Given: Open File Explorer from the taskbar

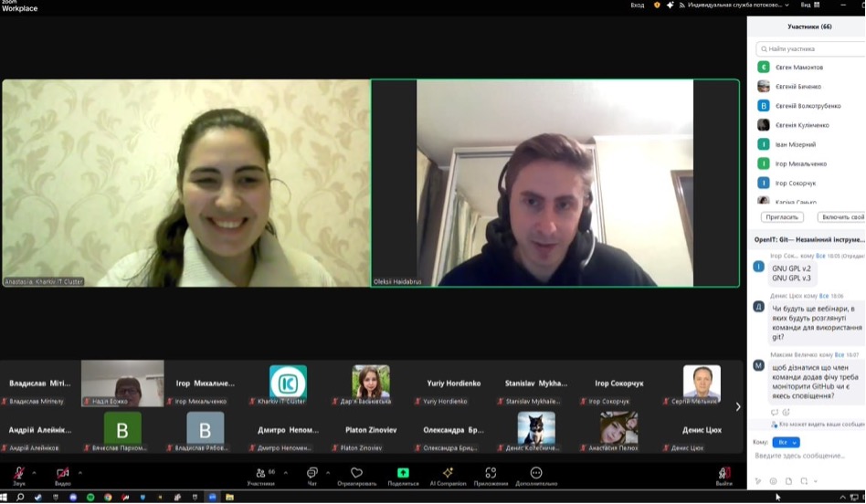Looking at the screenshot, I should click(230, 498).
